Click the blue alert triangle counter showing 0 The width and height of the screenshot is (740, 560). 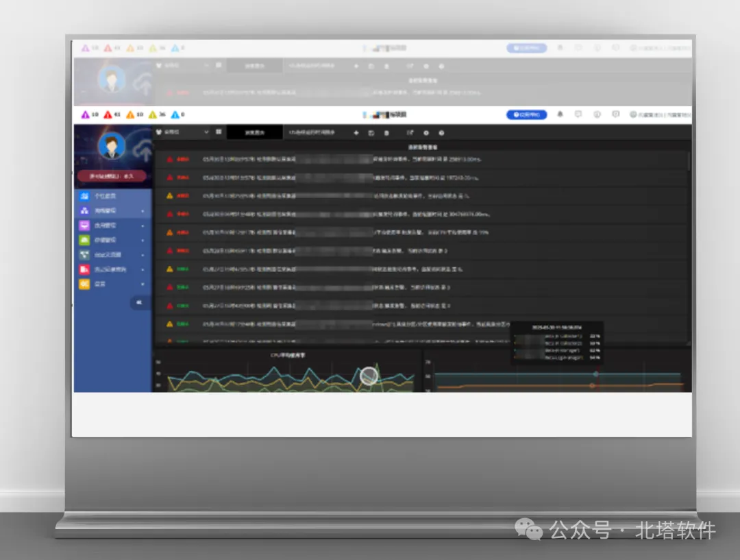(x=178, y=114)
